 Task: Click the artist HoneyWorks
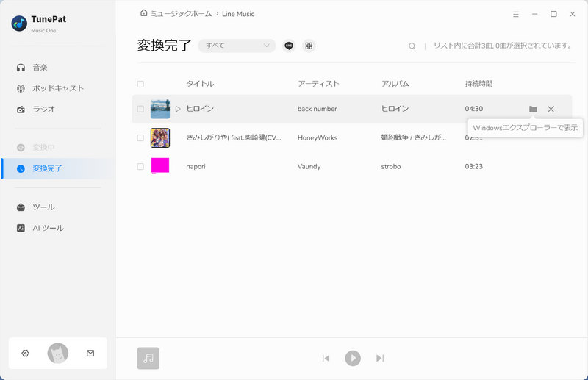[x=318, y=138]
